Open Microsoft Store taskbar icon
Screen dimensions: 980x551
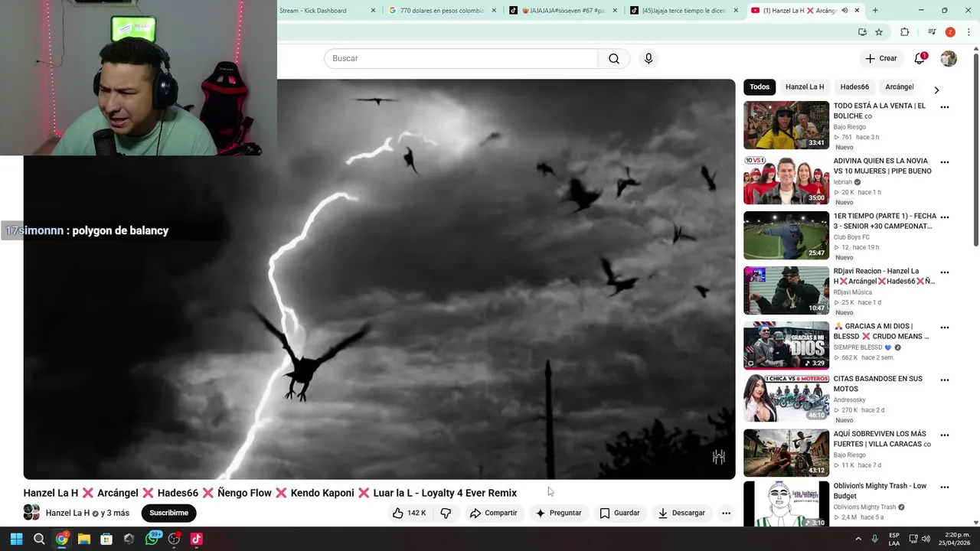106,539
